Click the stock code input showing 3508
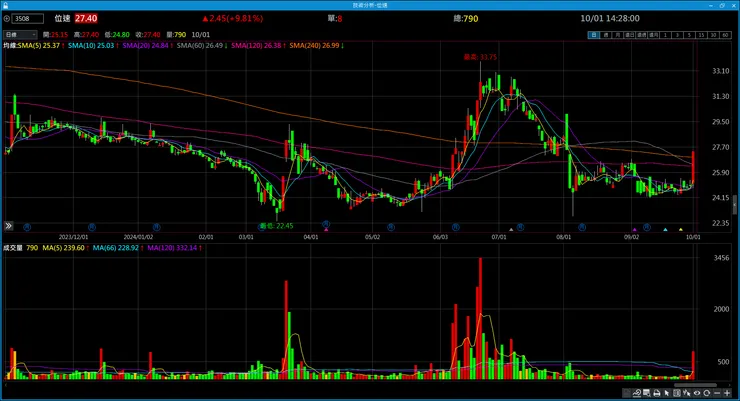This screenshot has height=401, width=740. (x=27, y=18)
